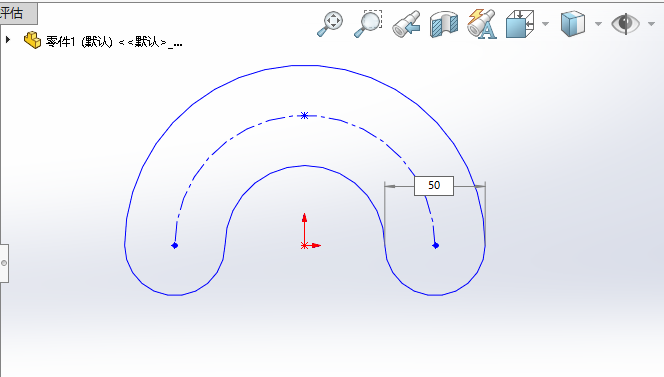Open the Display Style dropdown arrow
This screenshot has width=664, height=377.
pos(598,24)
